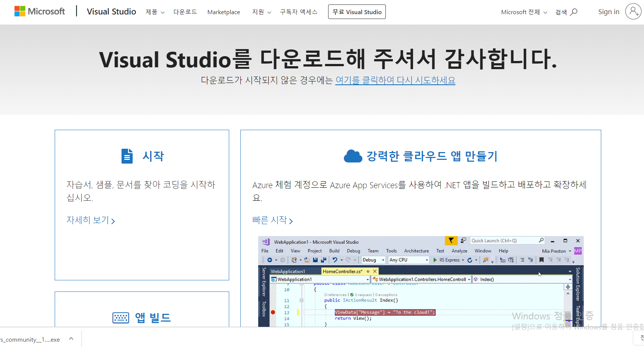Click the document icon beside 시작
The image size is (644, 348).
point(127,156)
